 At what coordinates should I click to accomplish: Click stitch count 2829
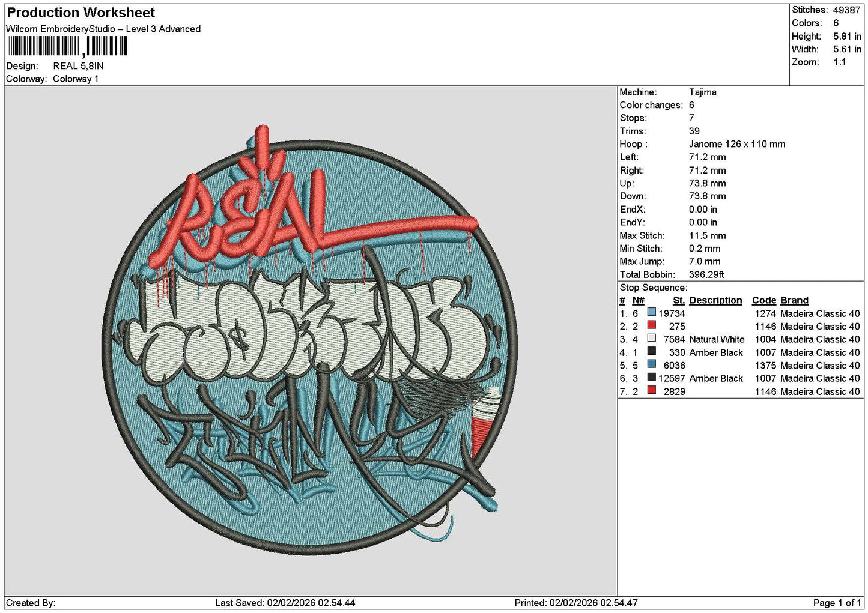[x=674, y=391]
